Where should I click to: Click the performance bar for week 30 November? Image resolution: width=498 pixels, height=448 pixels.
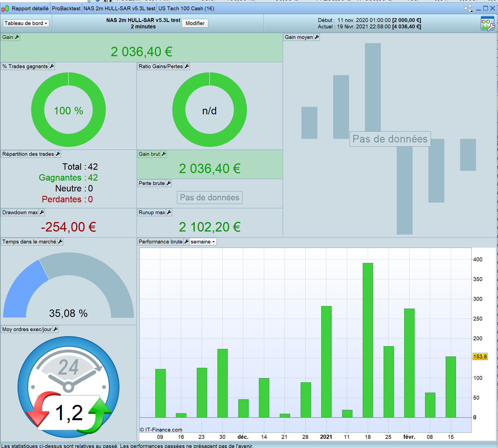click(x=222, y=383)
